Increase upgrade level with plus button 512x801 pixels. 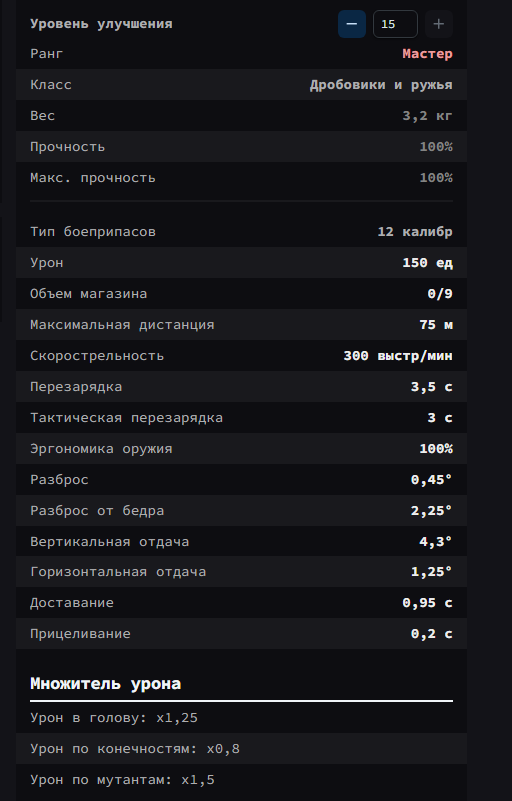click(438, 24)
